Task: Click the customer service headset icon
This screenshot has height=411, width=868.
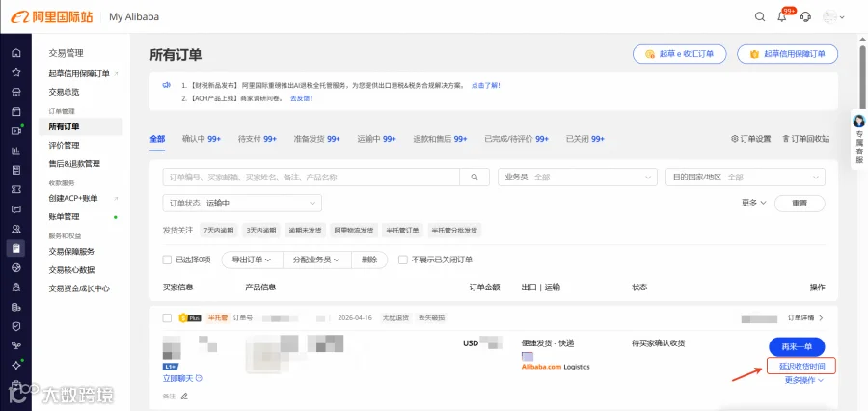Action: 806,16
